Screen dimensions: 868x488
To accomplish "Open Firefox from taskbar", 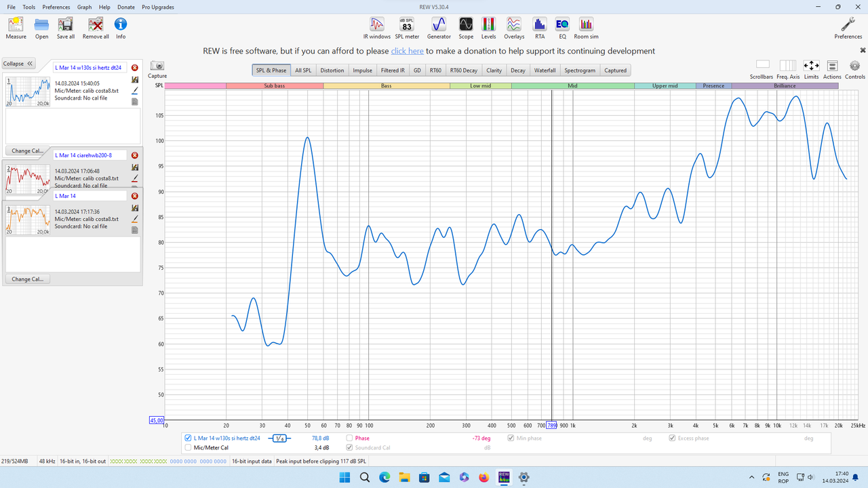I will click(x=484, y=477).
